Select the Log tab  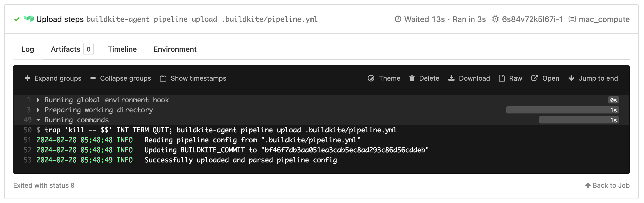[28, 49]
